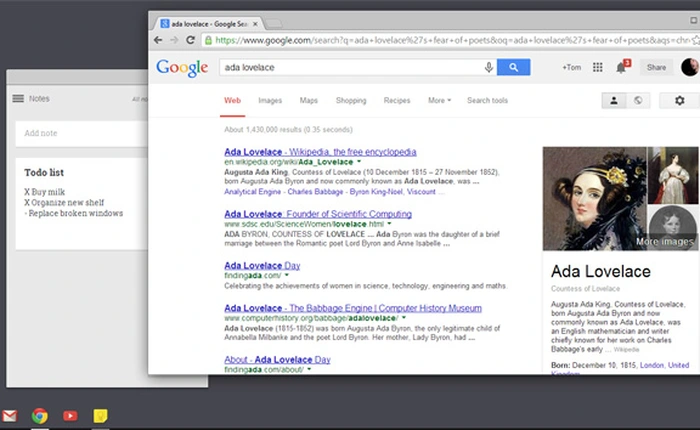The image size is (700, 430).
Task: Switch to personal results view
Action: (x=614, y=100)
